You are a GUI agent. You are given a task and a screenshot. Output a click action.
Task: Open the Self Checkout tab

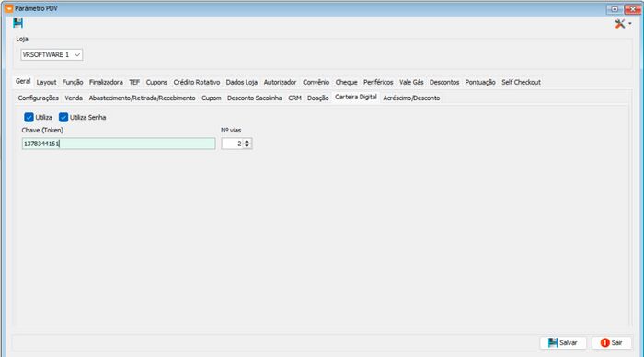coord(521,82)
